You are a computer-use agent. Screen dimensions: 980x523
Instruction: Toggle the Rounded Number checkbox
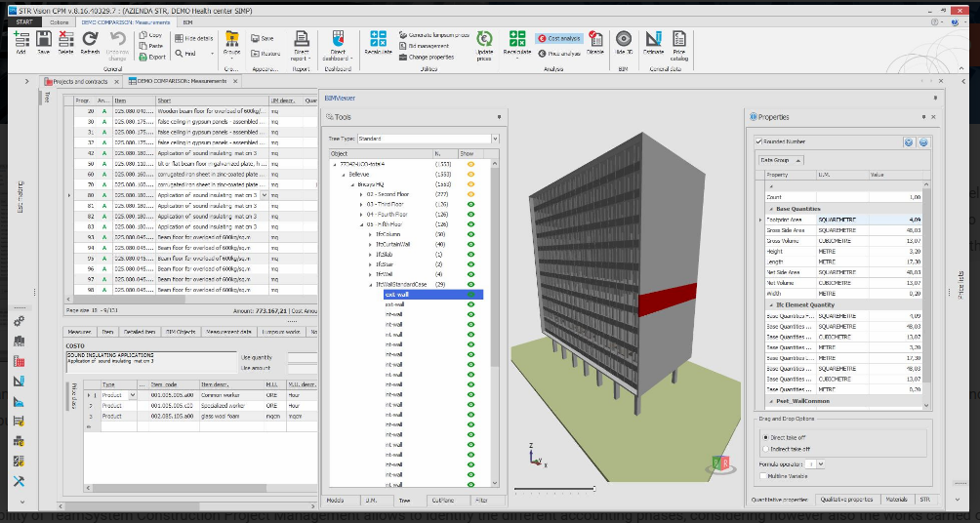pos(758,142)
